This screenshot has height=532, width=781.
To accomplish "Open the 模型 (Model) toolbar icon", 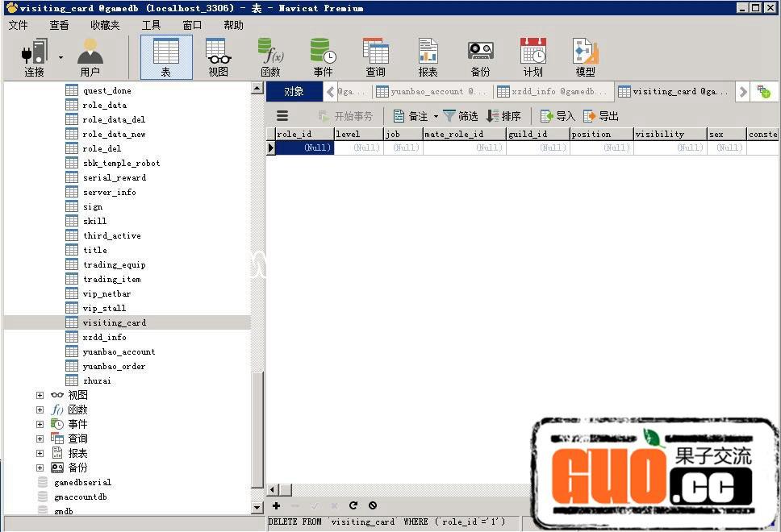I will click(585, 56).
